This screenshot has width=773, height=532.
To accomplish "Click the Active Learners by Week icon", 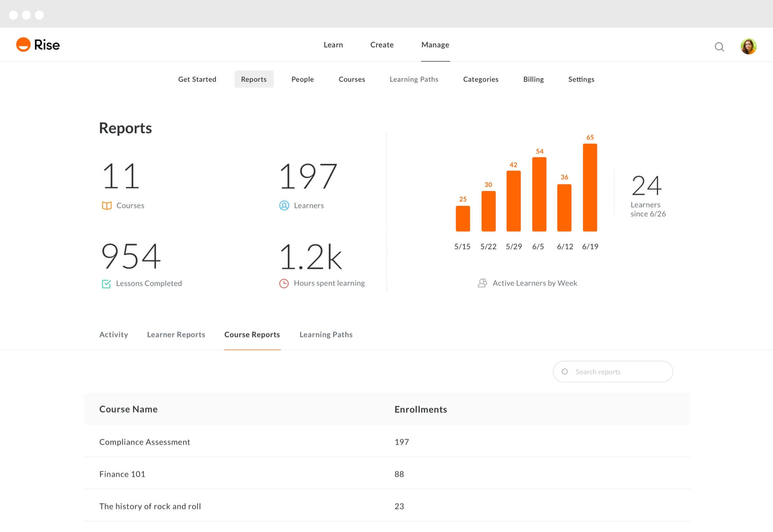I will point(482,283).
